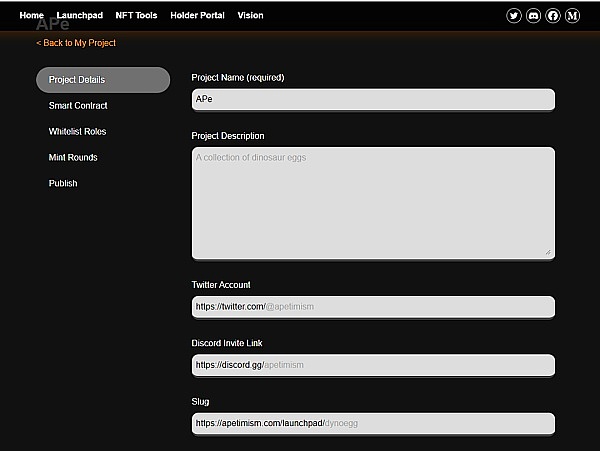Open the Facebook icon link
600x451 pixels.
(x=553, y=16)
